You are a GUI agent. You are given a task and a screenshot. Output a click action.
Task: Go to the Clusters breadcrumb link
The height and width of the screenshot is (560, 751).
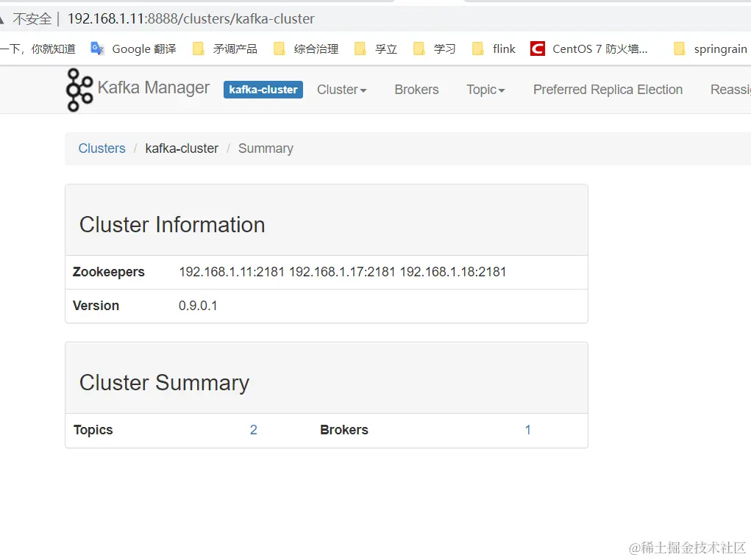pyautogui.click(x=102, y=148)
